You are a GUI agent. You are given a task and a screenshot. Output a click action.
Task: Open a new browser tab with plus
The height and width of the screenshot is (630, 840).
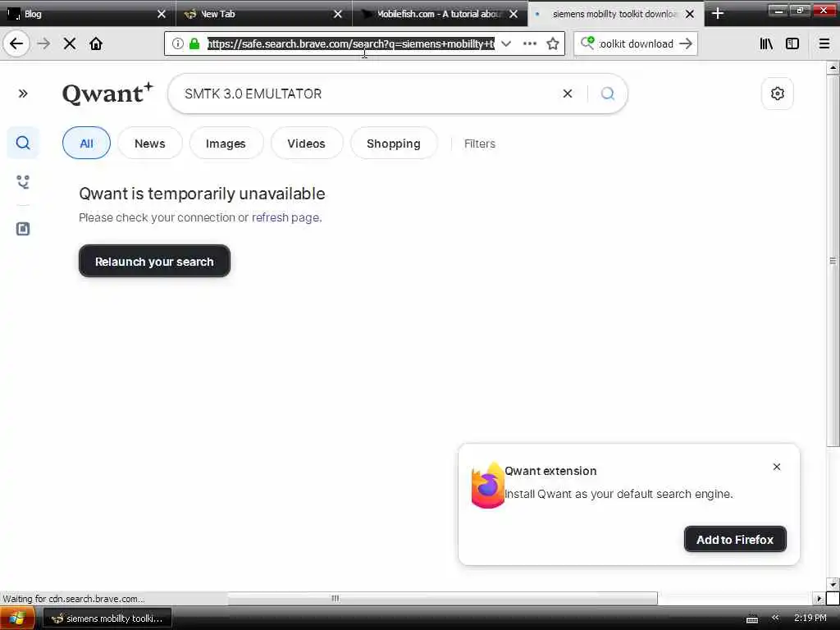[718, 14]
